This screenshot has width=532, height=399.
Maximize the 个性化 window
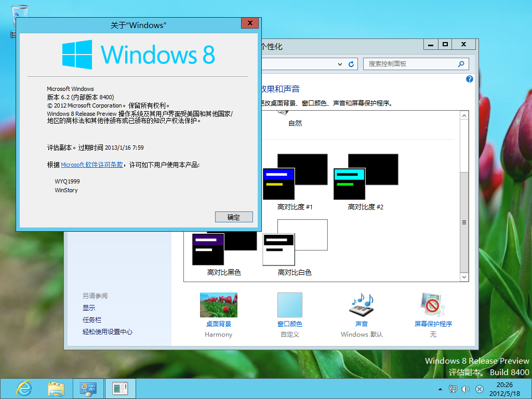[445, 45]
